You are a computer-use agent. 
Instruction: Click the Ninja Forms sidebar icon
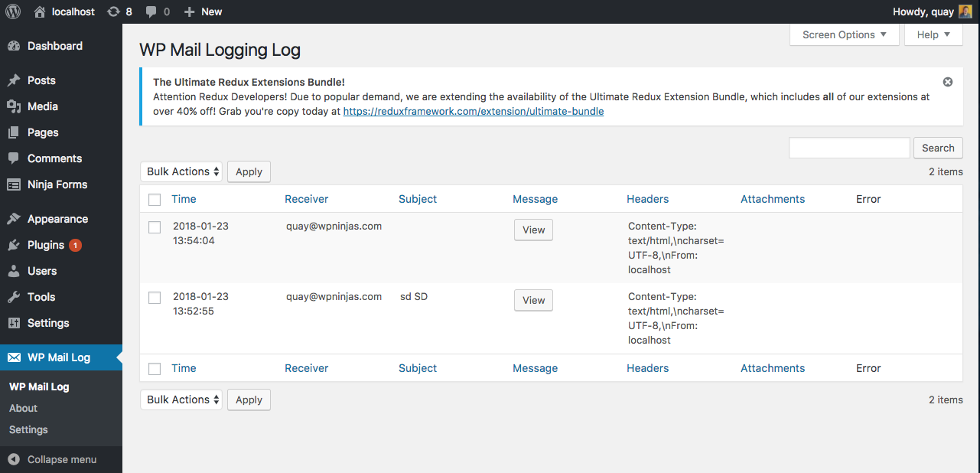(x=14, y=184)
